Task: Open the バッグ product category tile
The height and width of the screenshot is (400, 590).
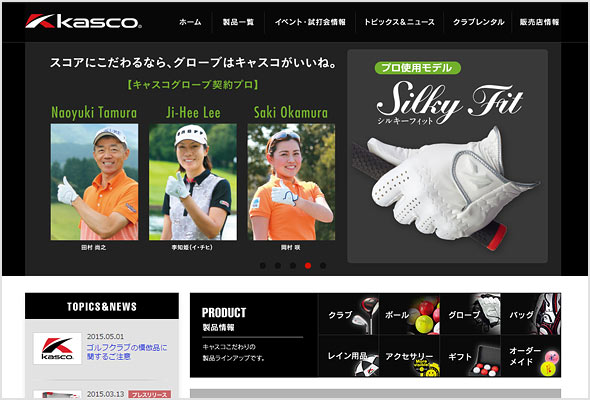Action: [531, 314]
